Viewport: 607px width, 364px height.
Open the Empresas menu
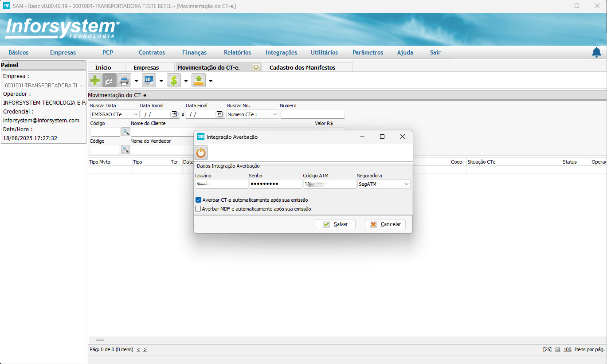click(x=63, y=52)
